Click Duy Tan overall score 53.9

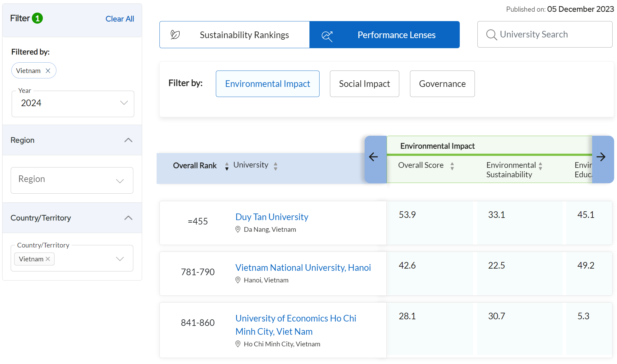[x=407, y=215]
